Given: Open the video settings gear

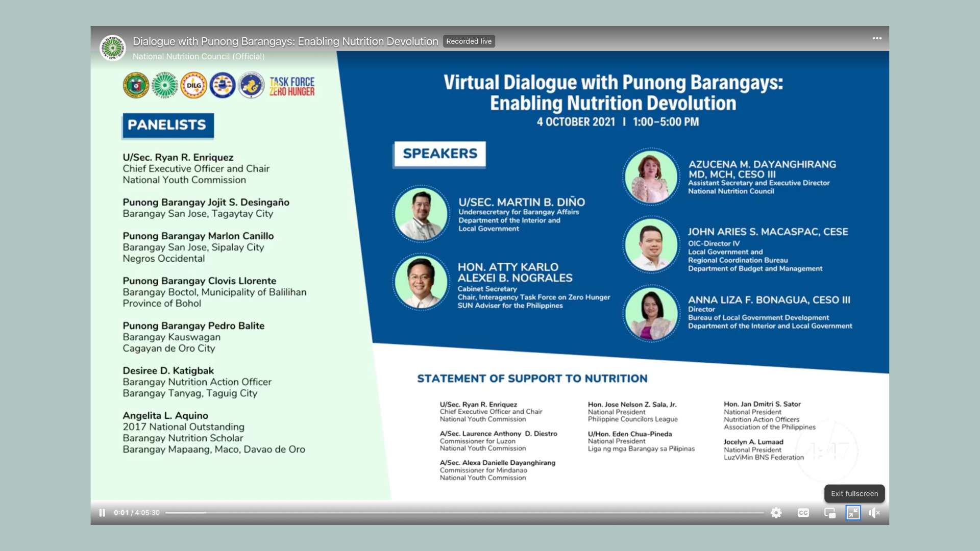Looking at the screenshot, I should [x=776, y=513].
